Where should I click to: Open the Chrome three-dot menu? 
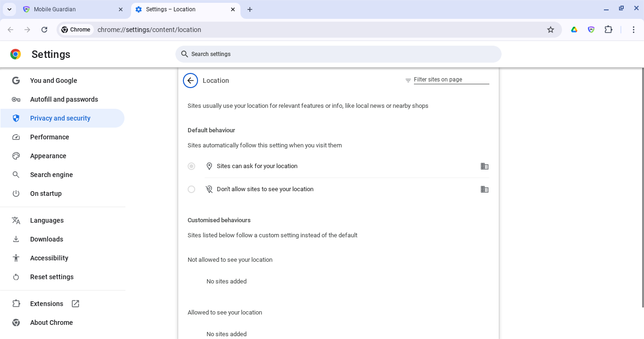coord(633,30)
